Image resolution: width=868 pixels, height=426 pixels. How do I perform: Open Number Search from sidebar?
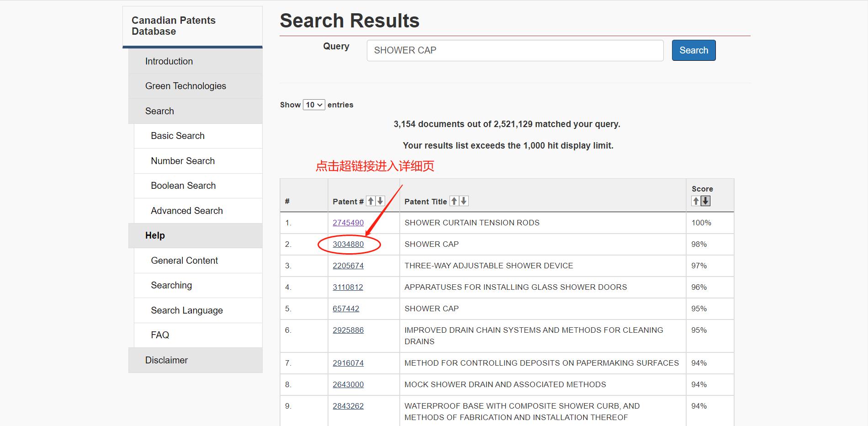[183, 161]
